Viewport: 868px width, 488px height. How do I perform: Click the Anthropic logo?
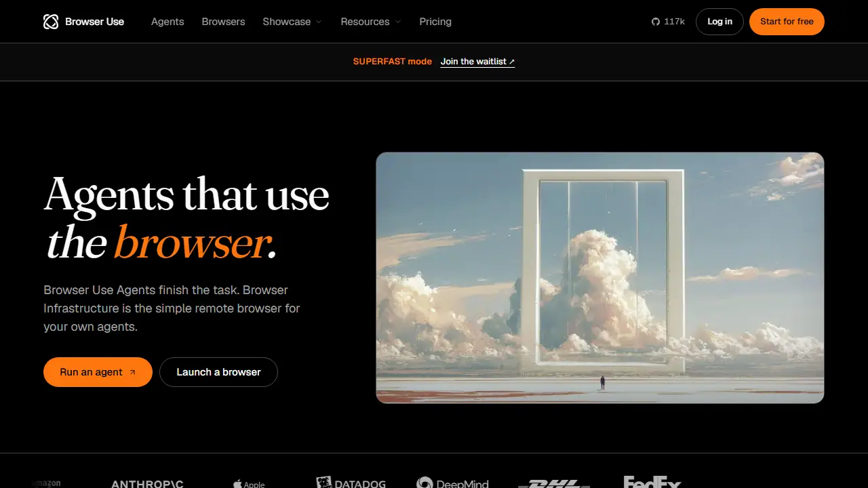[147, 484]
